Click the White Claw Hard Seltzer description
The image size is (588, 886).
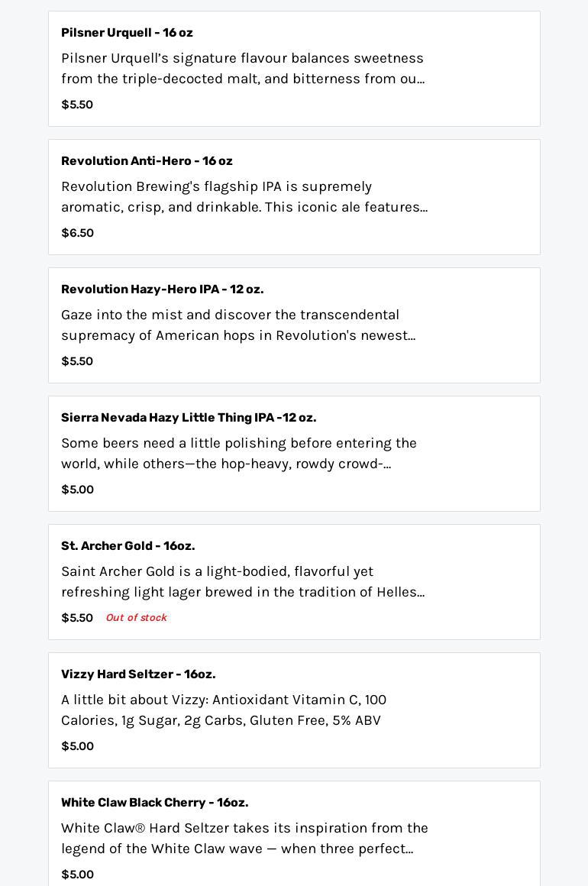244,839
